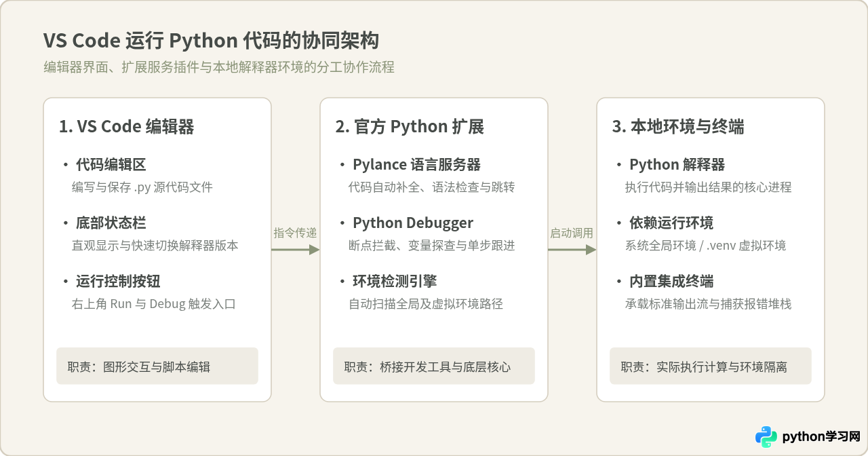Click 代码自动补全、语法检查与跳转 description

tap(432, 187)
